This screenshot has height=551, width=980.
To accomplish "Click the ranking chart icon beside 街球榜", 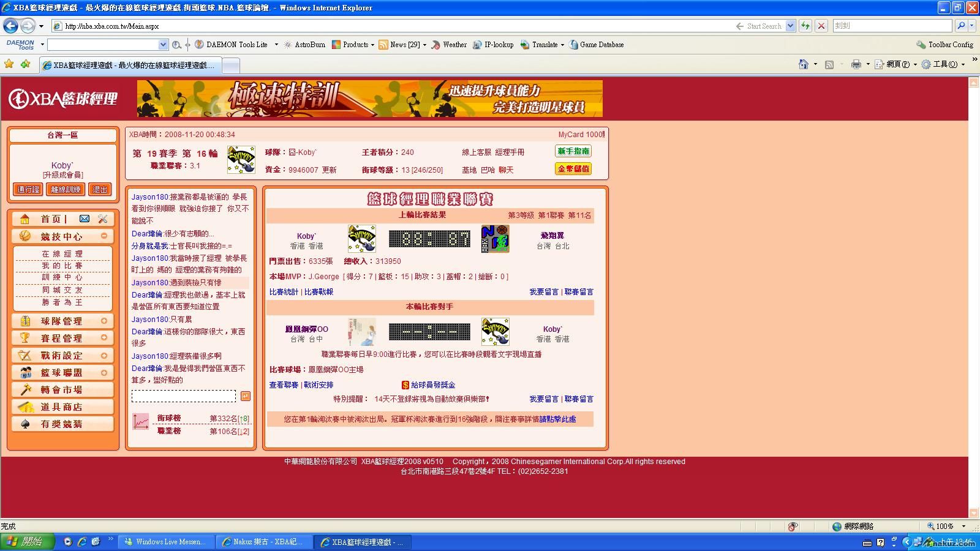I will pyautogui.click(x=141, y=421).
